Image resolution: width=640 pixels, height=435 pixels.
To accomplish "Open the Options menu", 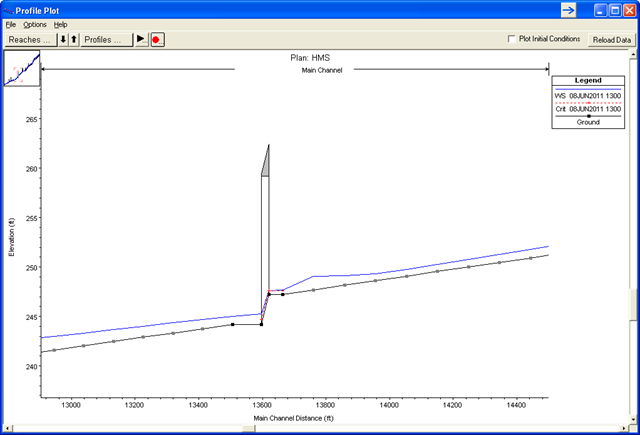I will [x=35, y=24].
